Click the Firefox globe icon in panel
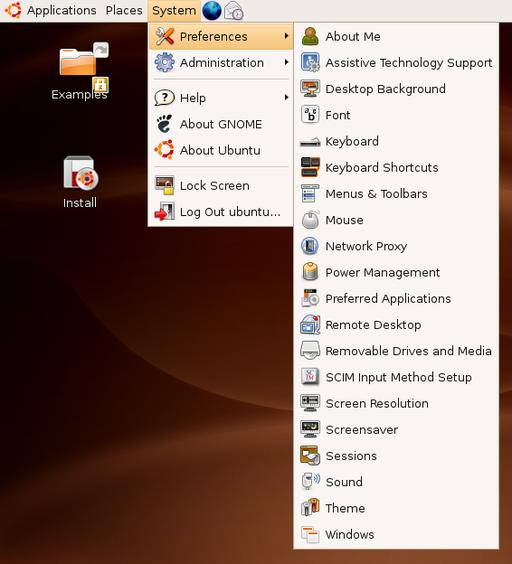Image resolution: width=512 pixels, height=564 pixels. 212,10
